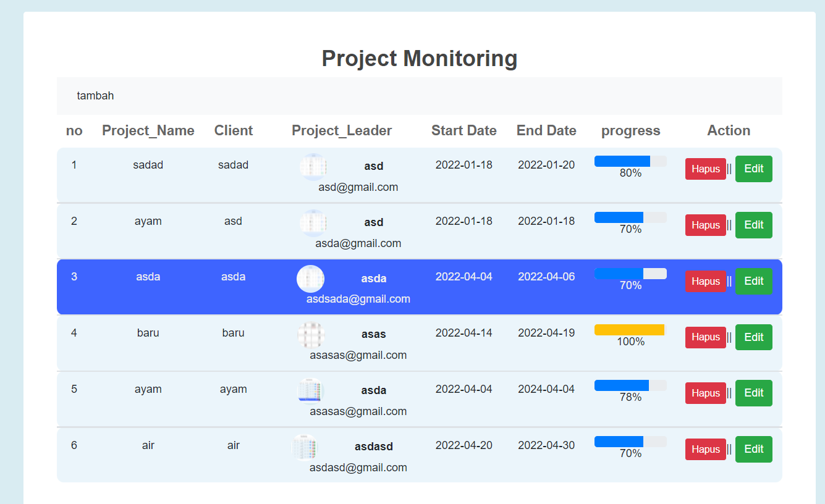Image resolution: width=825 pixels, height=504 pixels.
Task: Click end date 2022-04-06
Action: point(546,277)
